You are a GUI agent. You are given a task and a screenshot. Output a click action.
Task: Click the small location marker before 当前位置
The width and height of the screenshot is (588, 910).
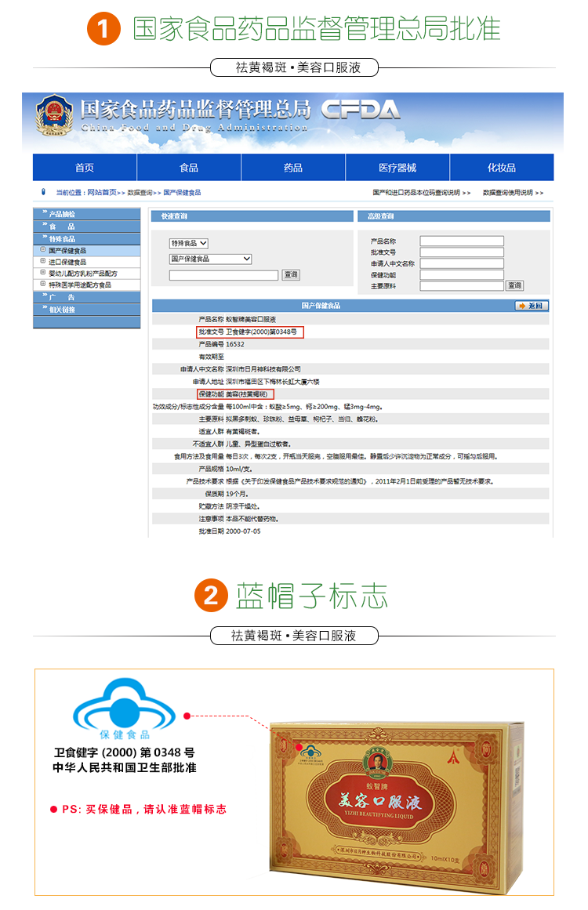[43, 192]
